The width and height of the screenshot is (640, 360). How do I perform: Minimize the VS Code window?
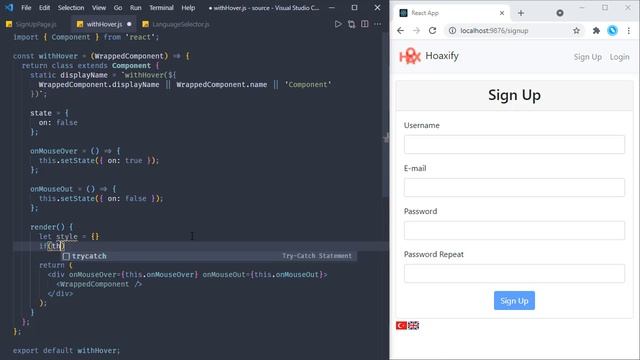click(x=331, y=8)
